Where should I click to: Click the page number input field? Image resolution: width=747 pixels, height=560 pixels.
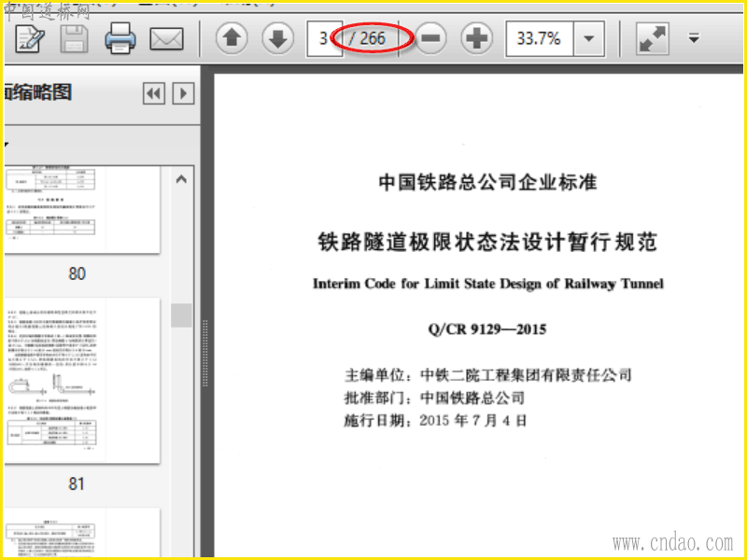point(324,38)
